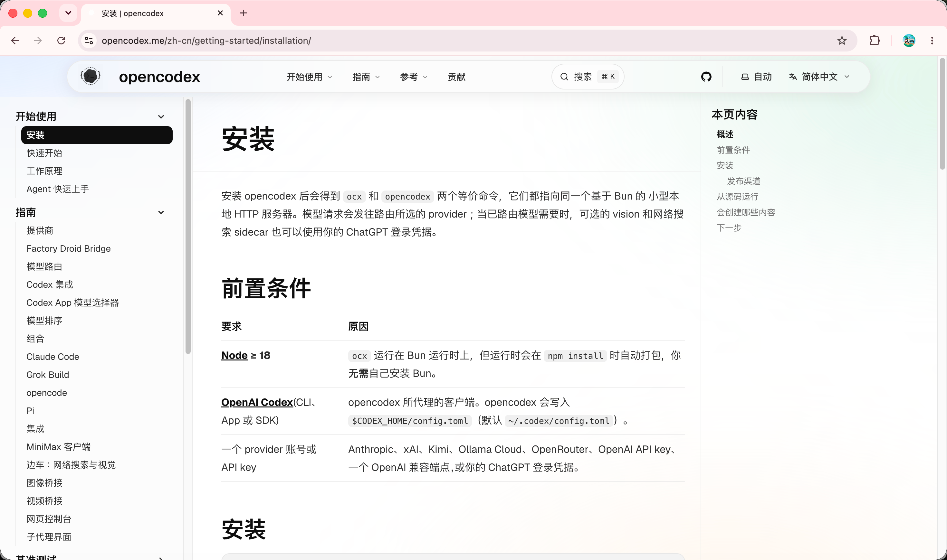Switch the 自动 theme toggle
Screen dimensions: 947x560
pyautogui.click(x=756, y=77)
